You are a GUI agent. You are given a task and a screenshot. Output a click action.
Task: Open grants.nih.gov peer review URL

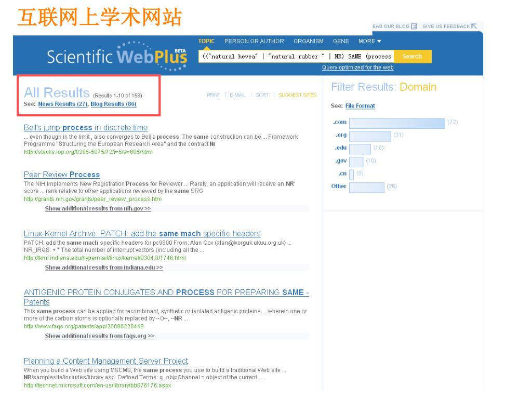[92, 199]
